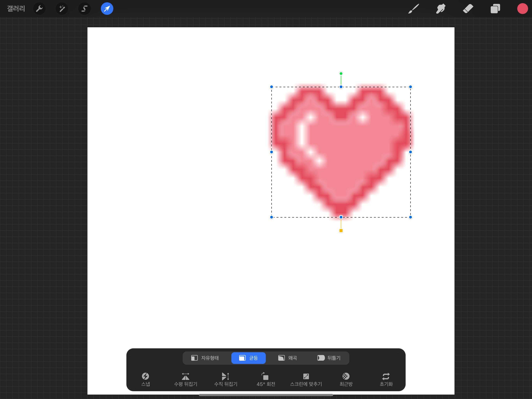The height and width of the screenshot is (399, 532).
Task: Rotate selection using 45° 회전
Action: [x=266, y=379]
